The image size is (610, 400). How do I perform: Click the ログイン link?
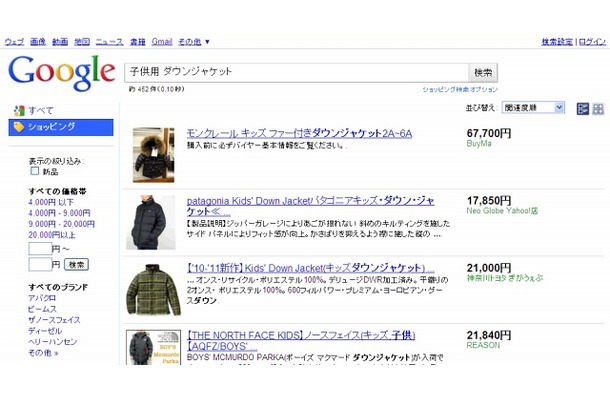click(x=592, y=42)
